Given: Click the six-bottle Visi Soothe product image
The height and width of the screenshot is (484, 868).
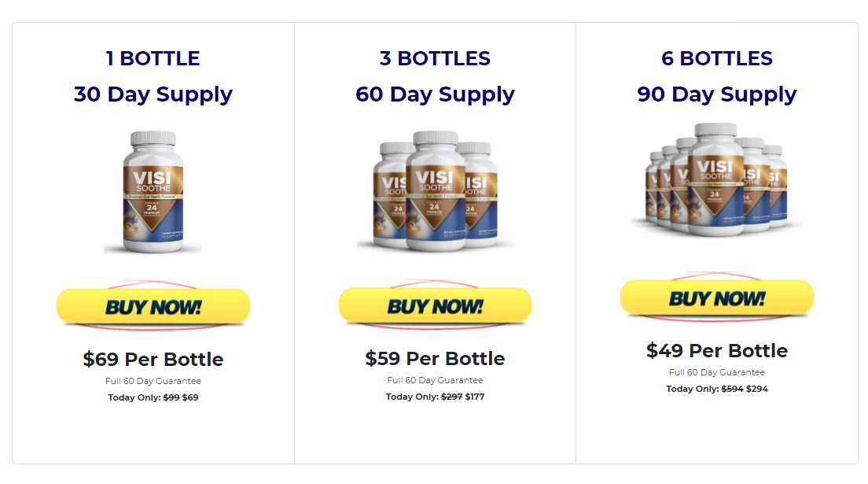Looking at the screenshot, I should [x=717, y=179].
